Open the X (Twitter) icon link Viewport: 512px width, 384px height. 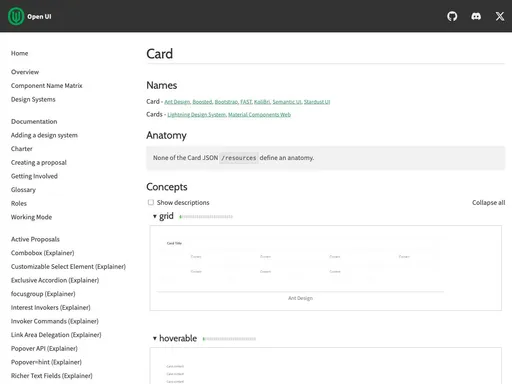pos(500,16)
